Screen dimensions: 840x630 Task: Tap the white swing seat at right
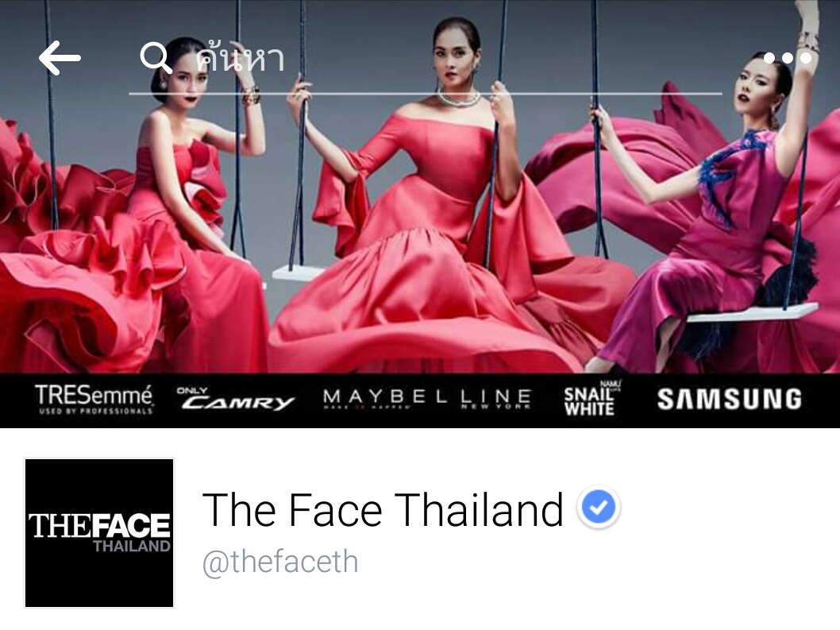[753, 312]
